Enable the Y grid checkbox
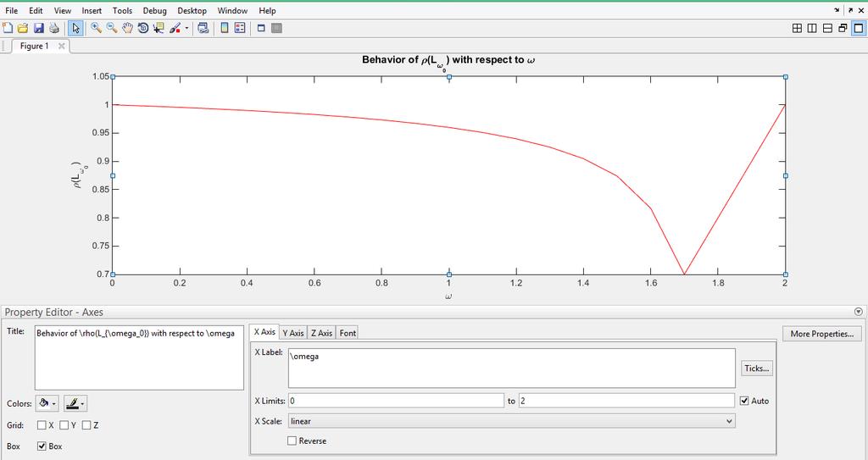868x460 pixels. [64, 425]
